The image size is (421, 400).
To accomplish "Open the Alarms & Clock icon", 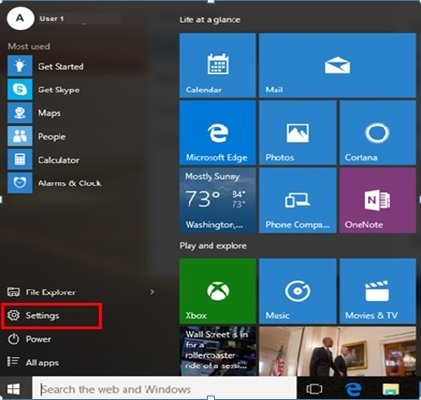I will tap(20, 183).
